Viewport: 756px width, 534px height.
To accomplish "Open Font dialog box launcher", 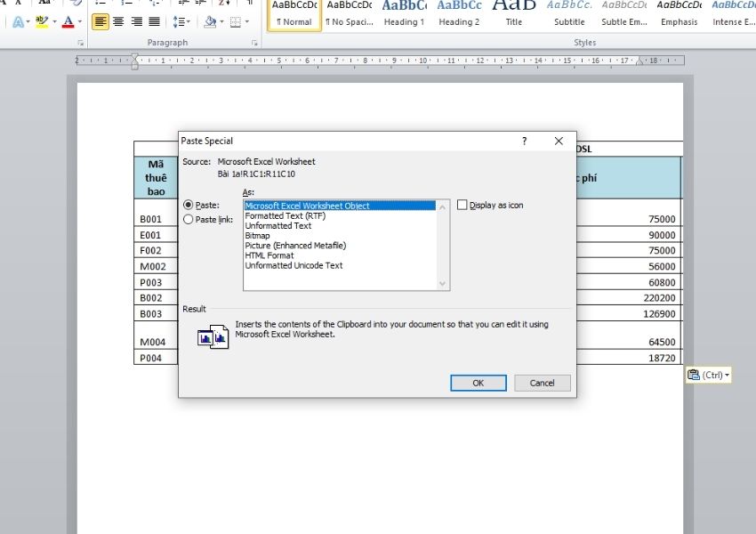I will point(81,43).
